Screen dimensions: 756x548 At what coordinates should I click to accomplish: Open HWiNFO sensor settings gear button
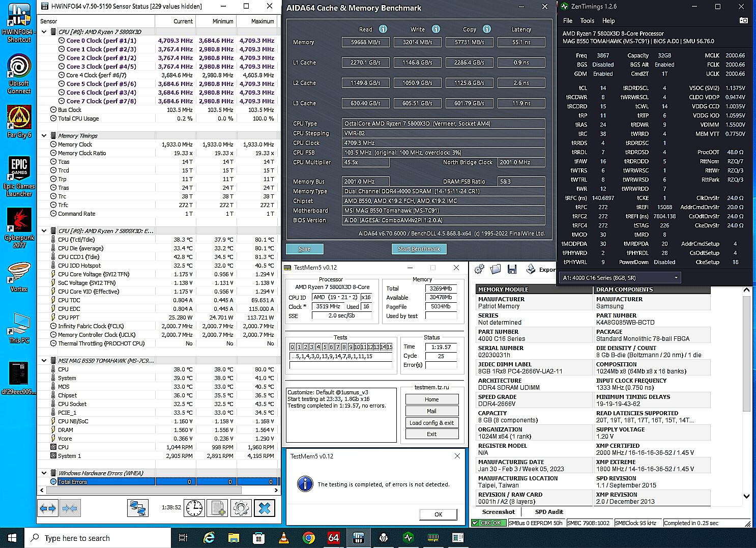tap(241, 508)
